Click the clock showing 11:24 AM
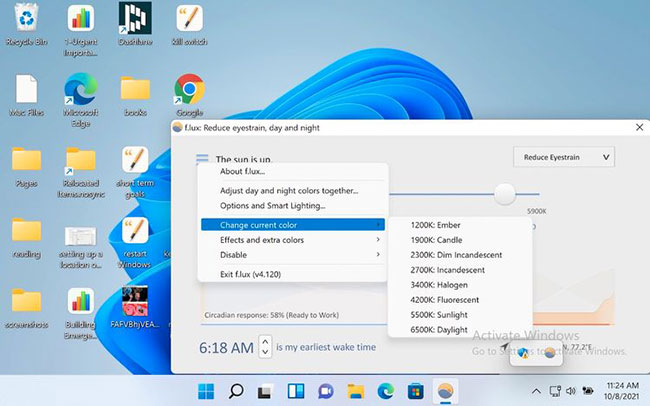This screenshot has height=406, width=650. pyautogui.click(x=621, y=391)
